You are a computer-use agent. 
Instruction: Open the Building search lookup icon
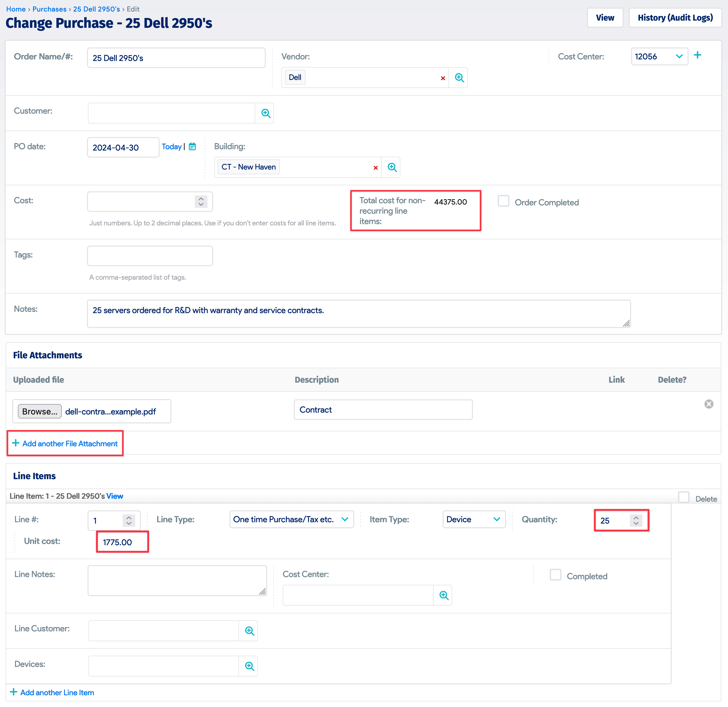(392, 167)
